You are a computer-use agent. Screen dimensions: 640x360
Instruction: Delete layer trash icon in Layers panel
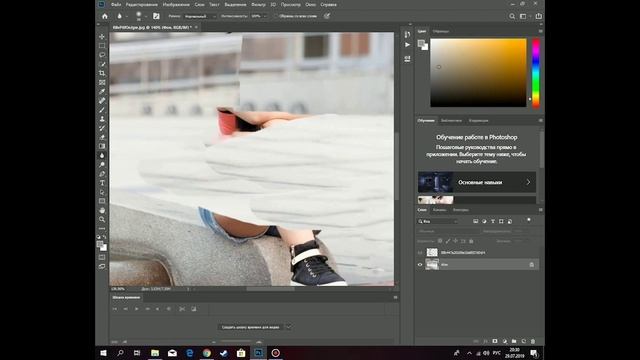[533, 341]
